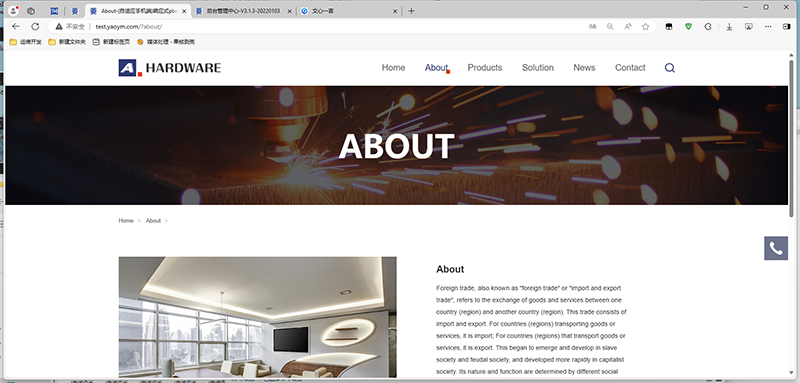
Task: Open the browser downloads icon
Action: click(730, 27)
